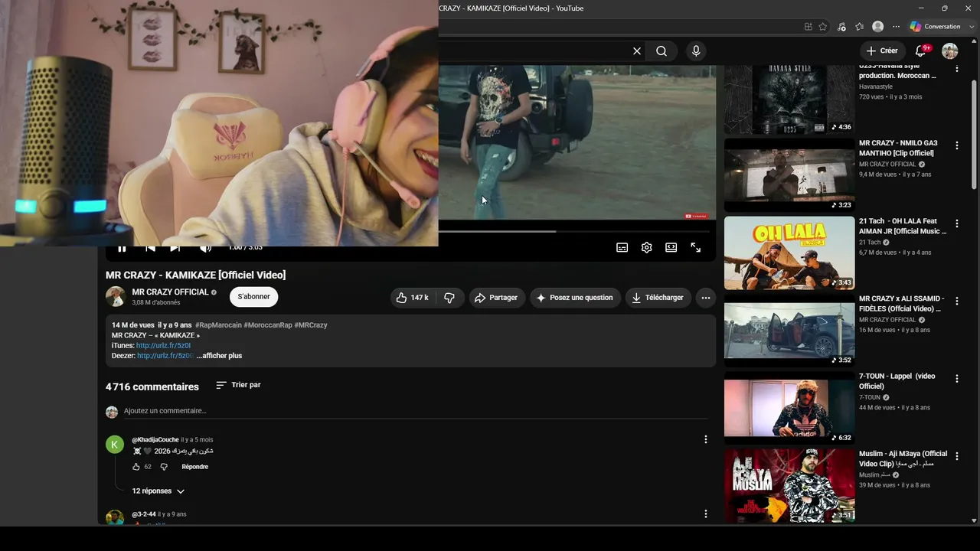This screenshot has width=980, height=551.
Task: Open video player settings gear
Action: tap(647, 248)
